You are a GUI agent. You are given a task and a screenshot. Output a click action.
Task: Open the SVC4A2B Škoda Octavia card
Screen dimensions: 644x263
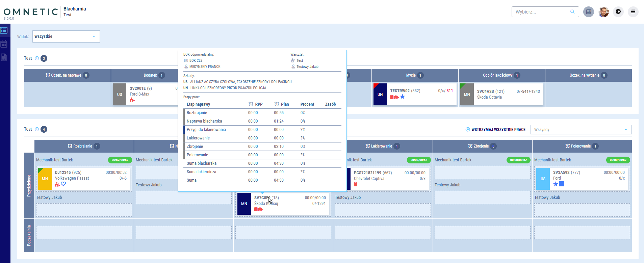[x=501, y=94]
